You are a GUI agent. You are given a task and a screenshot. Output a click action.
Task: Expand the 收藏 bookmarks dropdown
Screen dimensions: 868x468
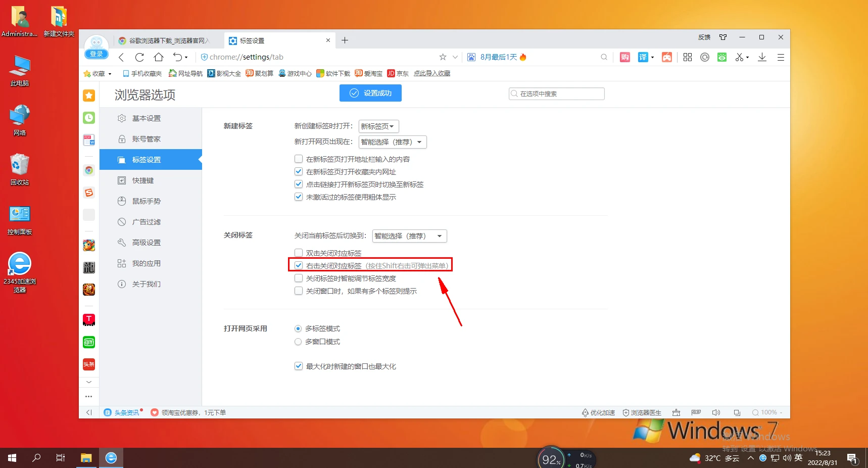tap(98, 74)
